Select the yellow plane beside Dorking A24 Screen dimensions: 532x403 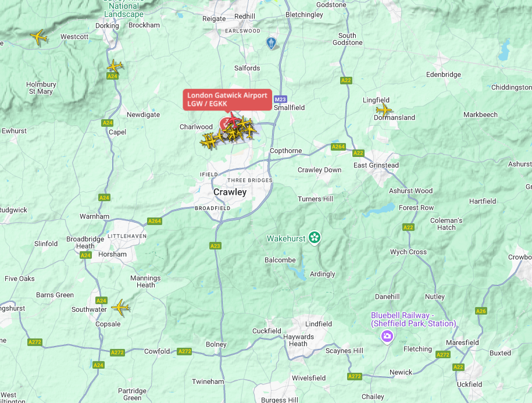pos(115,66)
